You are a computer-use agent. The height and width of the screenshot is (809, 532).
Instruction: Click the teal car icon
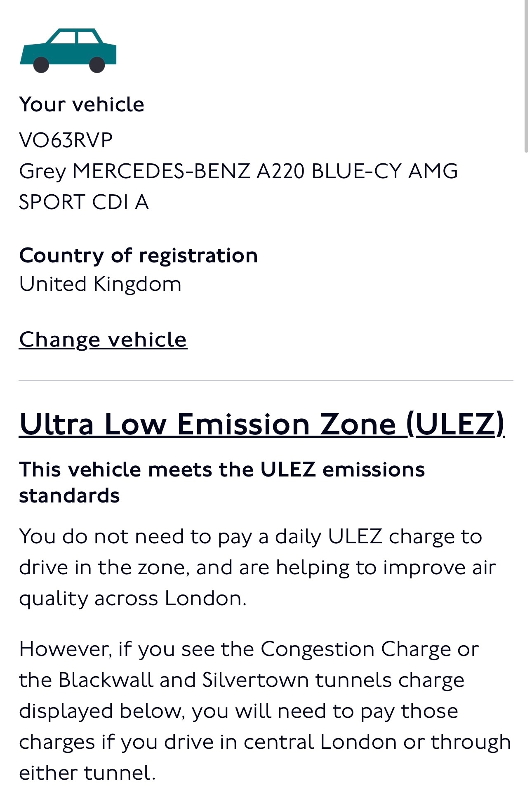tap(68, 50)
